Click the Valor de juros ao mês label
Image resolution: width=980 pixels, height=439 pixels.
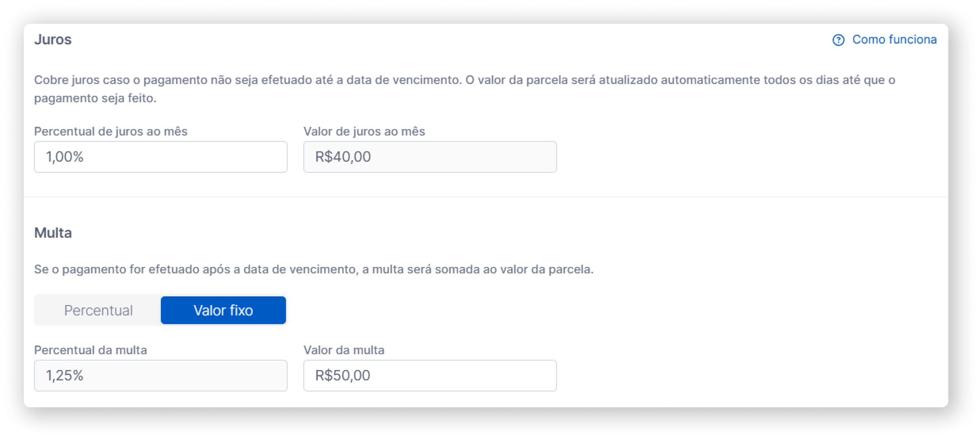click(364, 131)
